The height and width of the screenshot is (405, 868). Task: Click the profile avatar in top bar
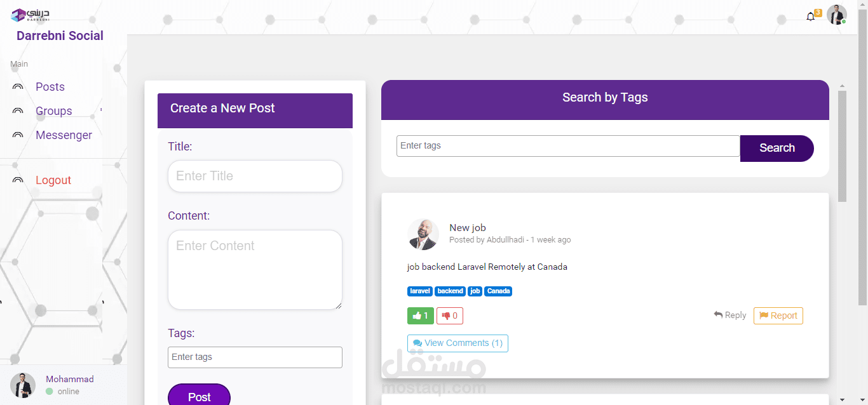pyautogui.click(x=836, y=15)
